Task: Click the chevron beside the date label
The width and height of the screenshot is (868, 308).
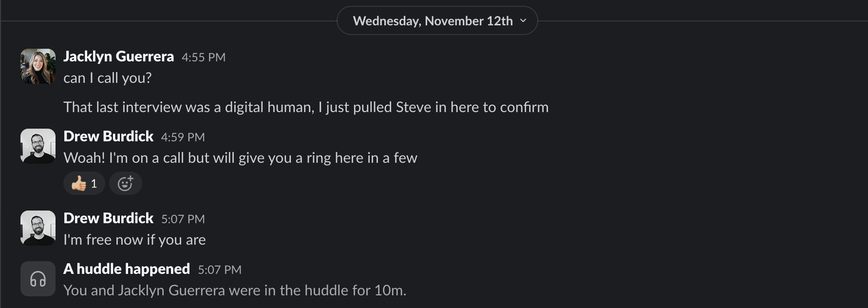Action: 523,21
